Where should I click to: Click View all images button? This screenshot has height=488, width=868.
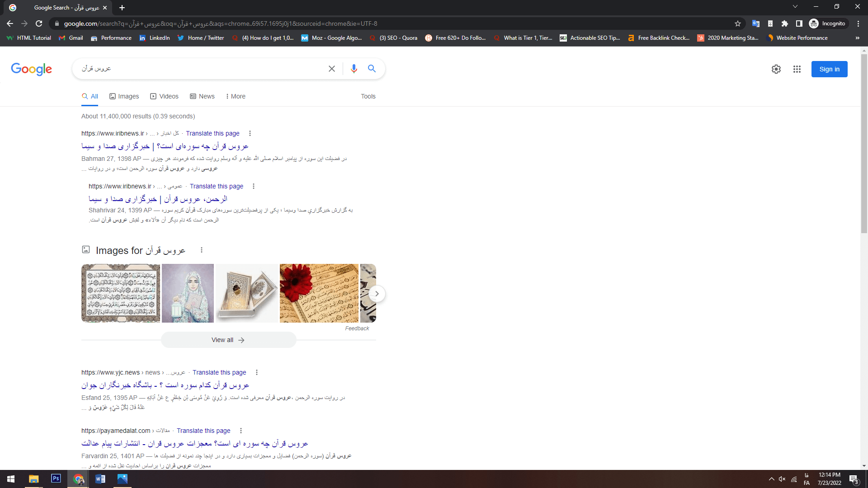coord(228,340)
